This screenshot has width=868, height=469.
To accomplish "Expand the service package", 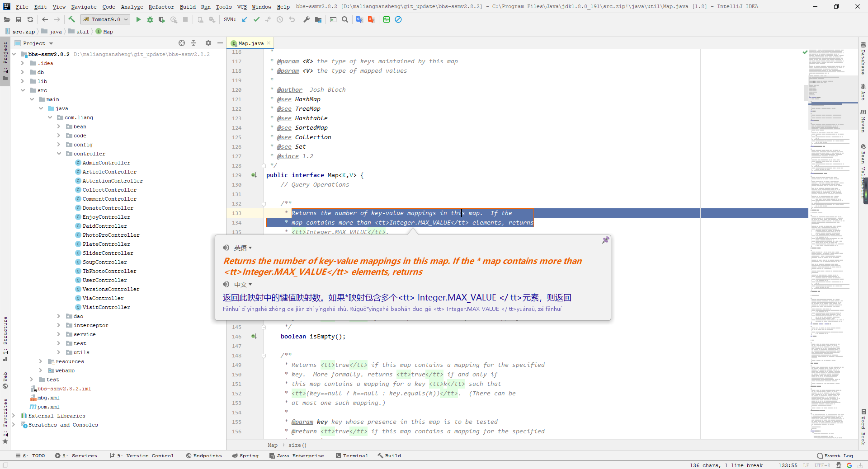I will pos(59,334).
